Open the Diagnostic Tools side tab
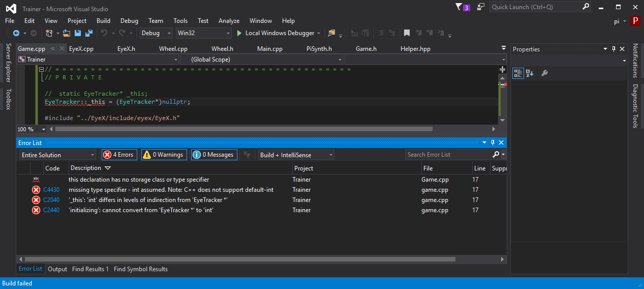This screenshot has width=644, height=289. pyautogui.click(x=635, y=106)
